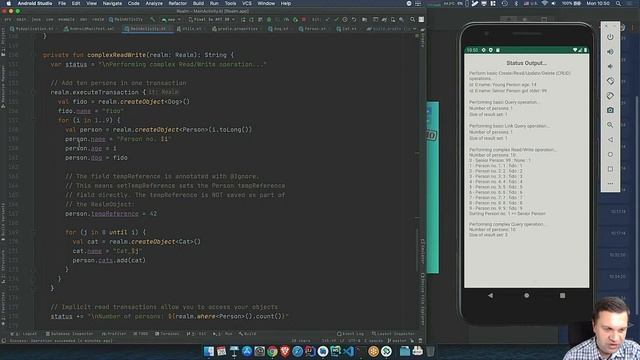
Task: Click the Git history clock toolbar icon
Action: tap(345, 19)
